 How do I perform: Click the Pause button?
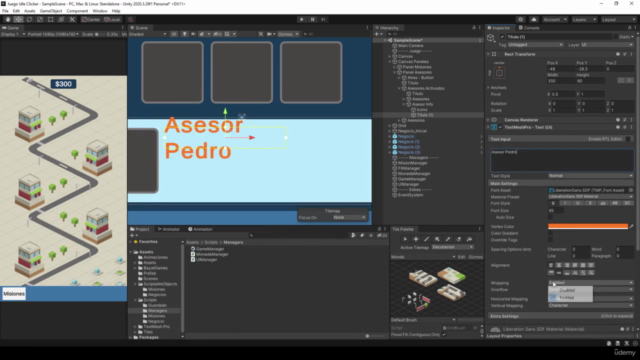pyautogui.click(x=313, y=19)
